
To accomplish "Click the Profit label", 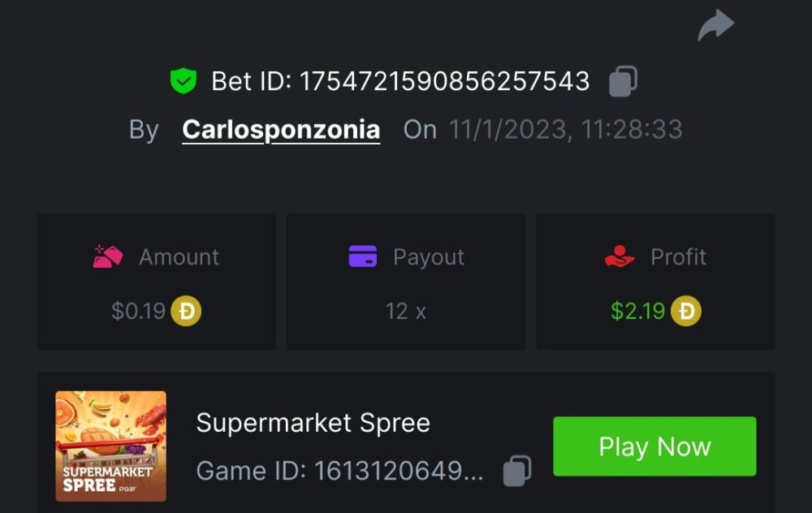I will [678, 256].
